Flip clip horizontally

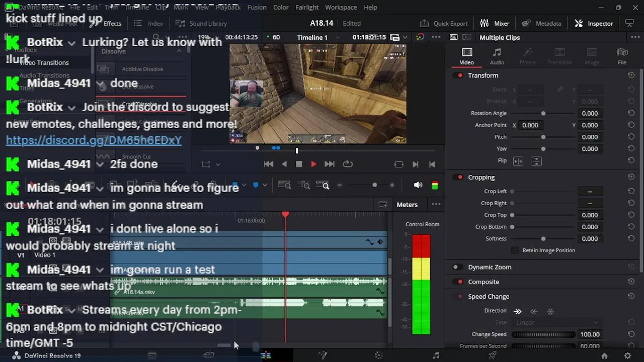[x=518, y=161]
